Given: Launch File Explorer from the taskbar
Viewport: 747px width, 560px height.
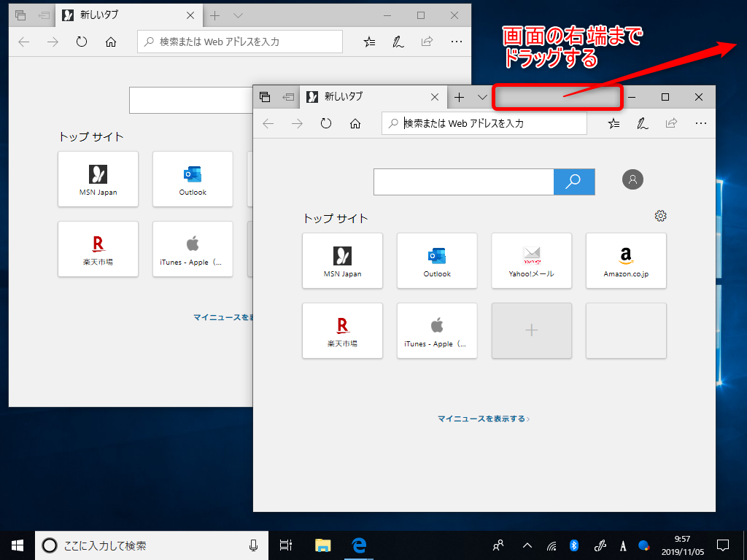Looking at the screenshot, I should [322, 545].
